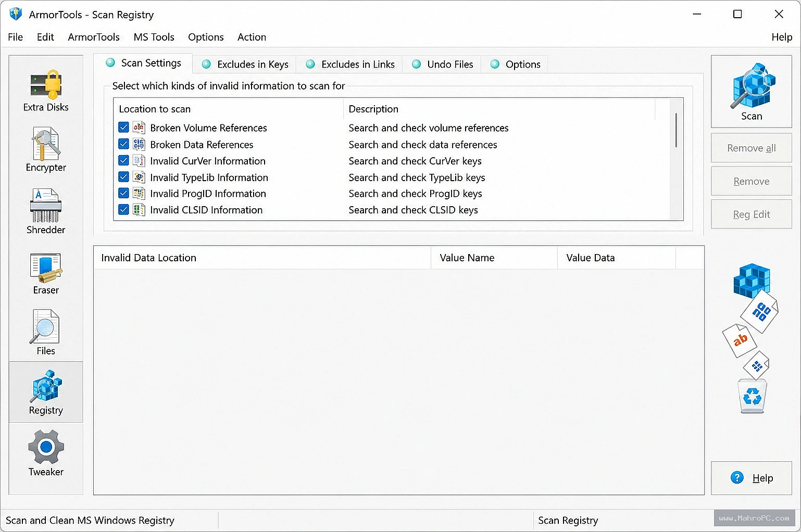Click the Help button at bottom right
This screenshot has width=801, height=532.
(751, 478)
